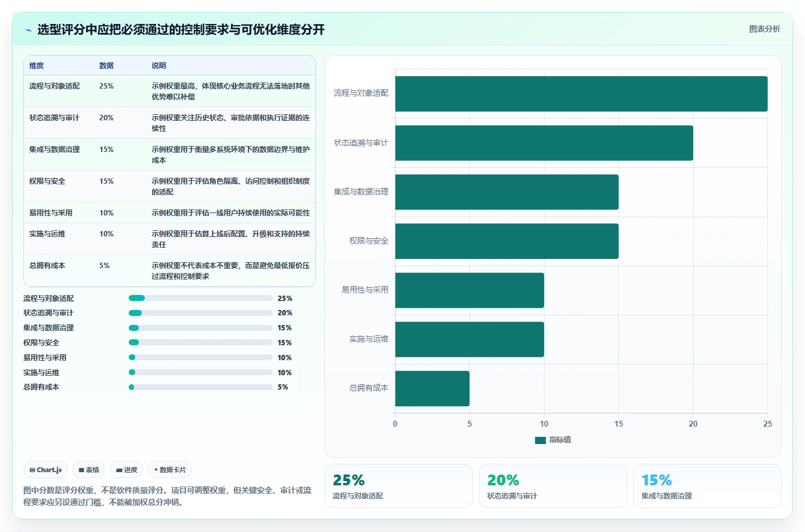Click the 25% value in the table
Viewport: 805px width, 532px height.
pyautogui.click(x=107, y=86)
